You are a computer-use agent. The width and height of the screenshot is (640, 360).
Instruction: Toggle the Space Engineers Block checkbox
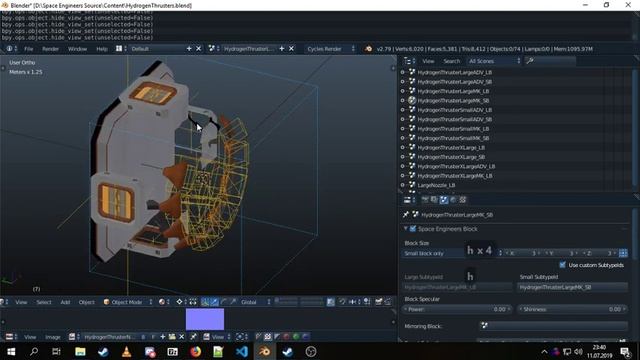tap(413, 229)
